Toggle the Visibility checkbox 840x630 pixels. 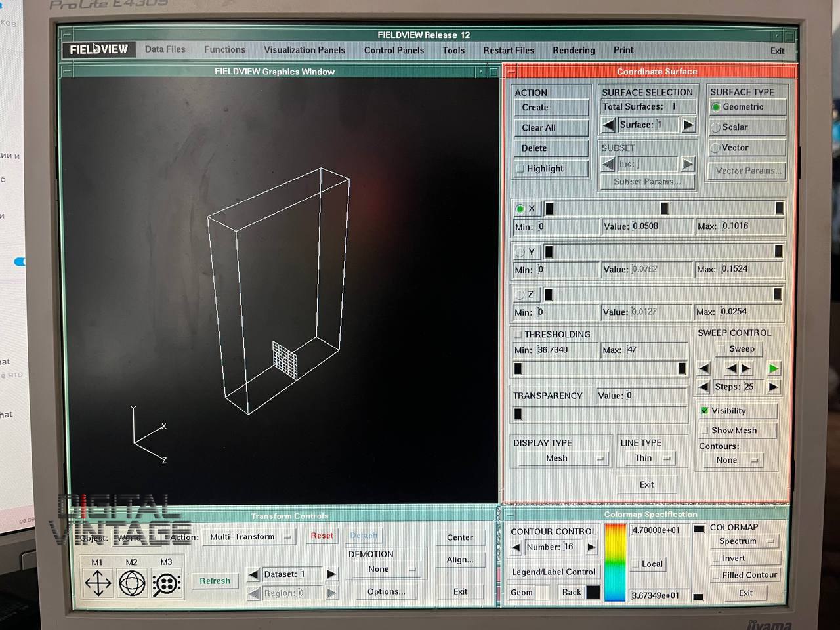click(704, 411)
